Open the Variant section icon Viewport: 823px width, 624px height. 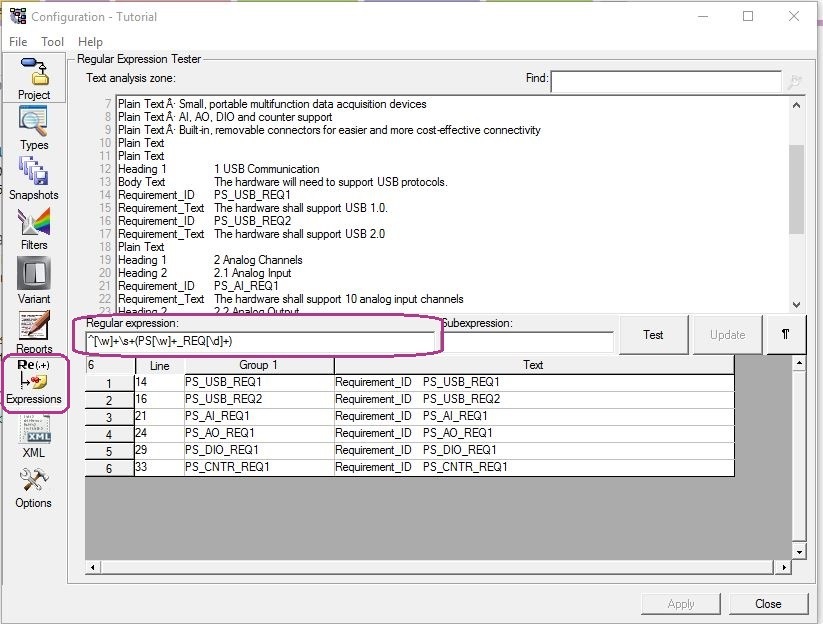(x=34, y=273)
